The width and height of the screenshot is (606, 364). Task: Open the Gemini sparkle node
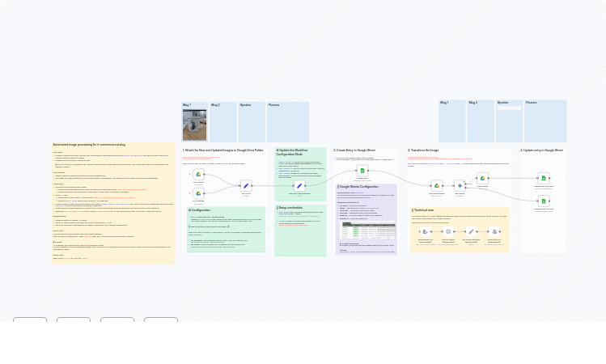[x=460, y=185]
